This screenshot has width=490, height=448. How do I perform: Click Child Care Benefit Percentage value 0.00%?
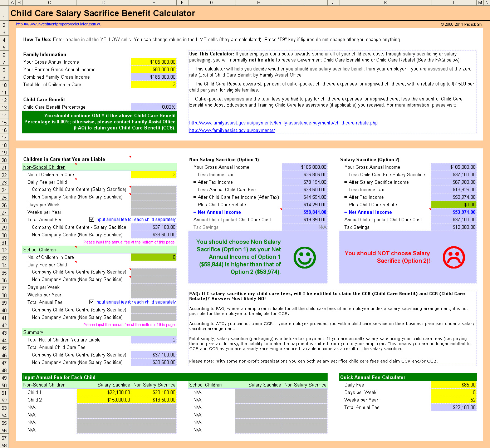coord(154,107)
